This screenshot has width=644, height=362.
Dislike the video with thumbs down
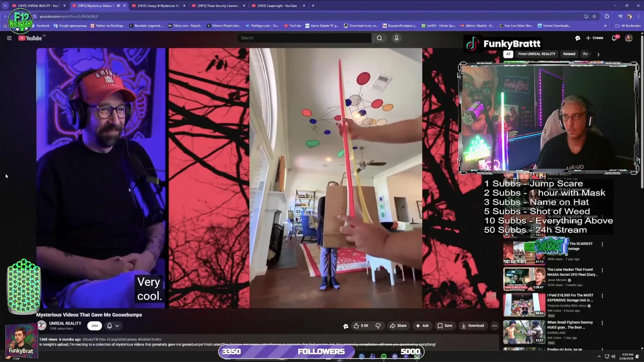378,325
